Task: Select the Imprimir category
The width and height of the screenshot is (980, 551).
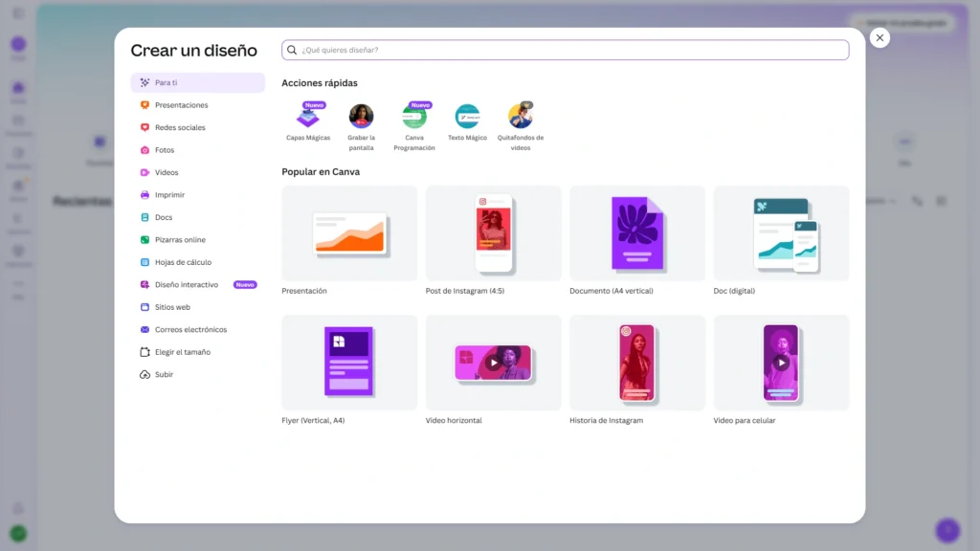Action: tap(197, 195)
